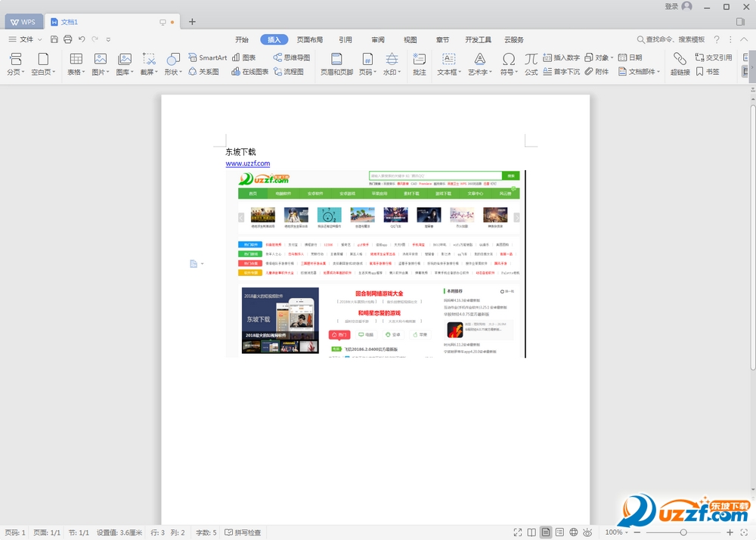Open a new document tab with plus
The width and height of the screenshot is (756, 540).
[x=192, y=22]
